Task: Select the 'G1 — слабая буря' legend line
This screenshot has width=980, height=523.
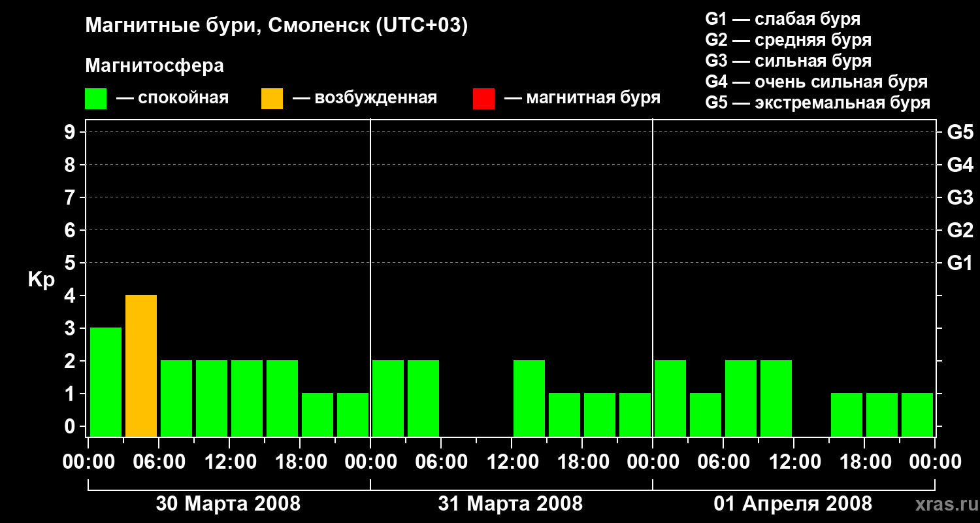Action: 783,19
